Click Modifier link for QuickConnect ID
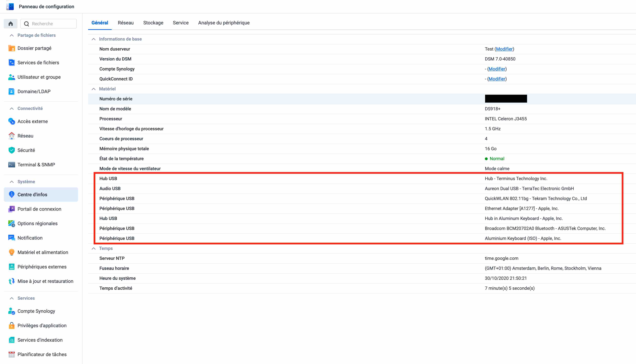Image resolution: width=636 pixels, height=364 pixels. [497, 79]
